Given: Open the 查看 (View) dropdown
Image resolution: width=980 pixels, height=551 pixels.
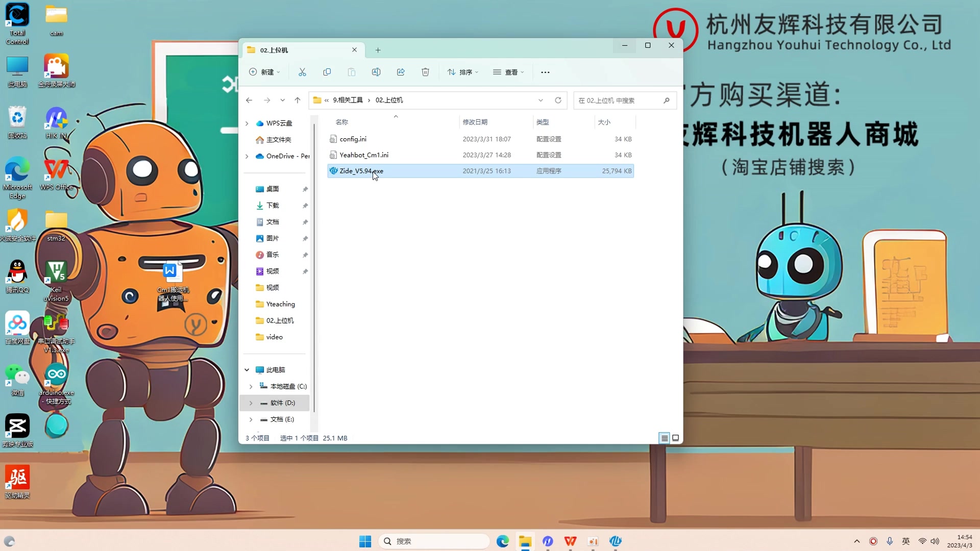Looking at the screenshot, I should tap(508, 72).
